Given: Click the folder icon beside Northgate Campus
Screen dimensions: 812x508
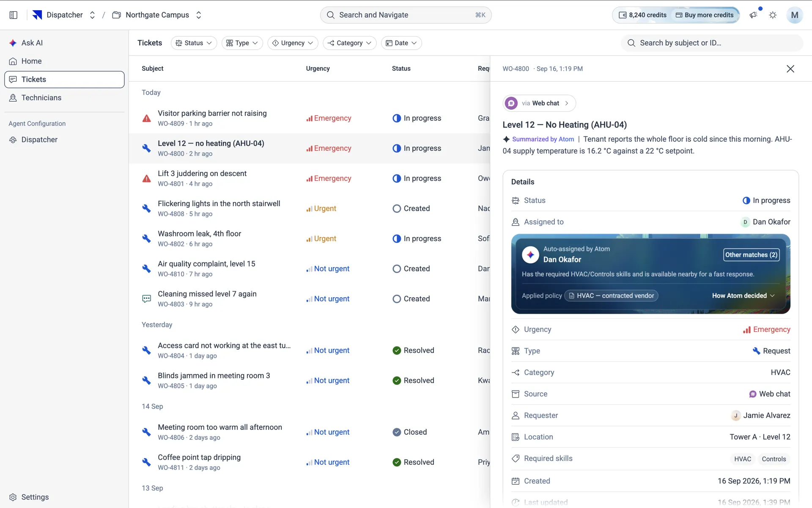Looking at the screenshot, I should click(x=116, y=15).
